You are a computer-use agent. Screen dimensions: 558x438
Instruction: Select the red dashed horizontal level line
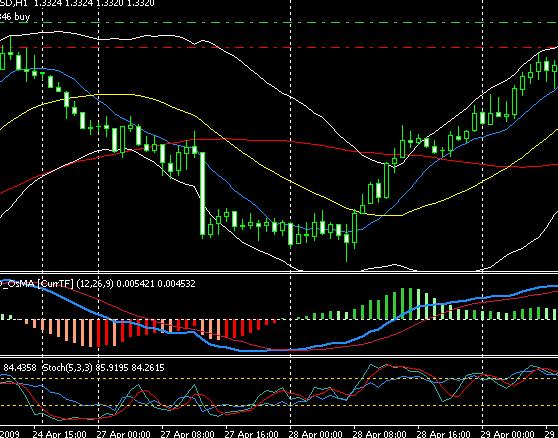click(279, 47)
